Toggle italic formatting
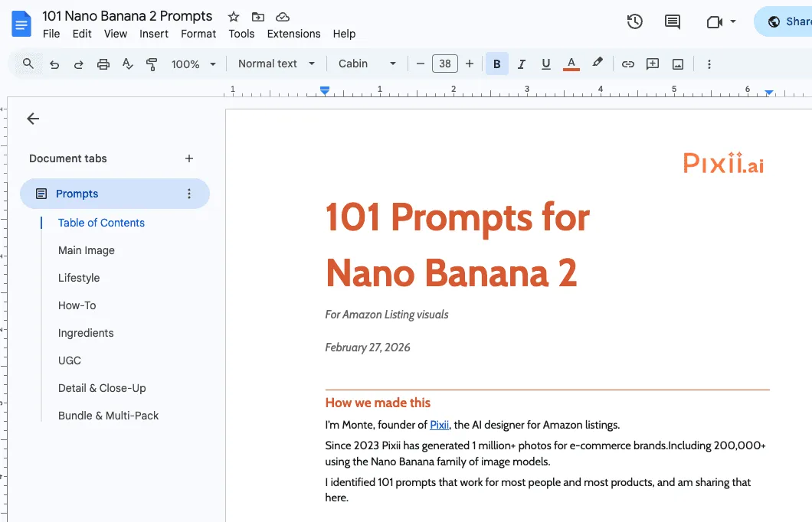 521,64
